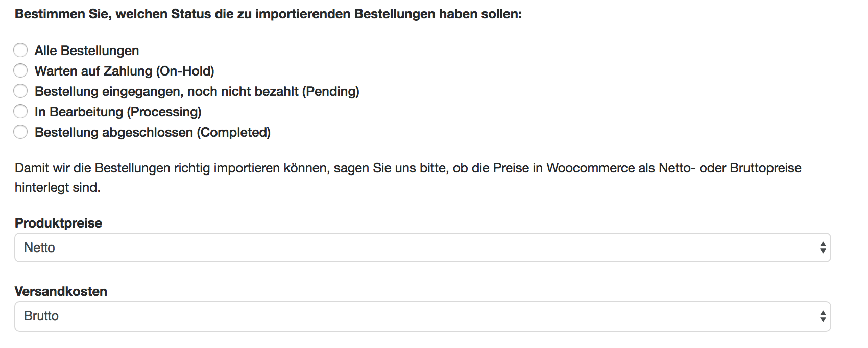This screenshot has width=868, height=348.
Task: Click the arrow icon on the Produktpreise select
Action: [823, 247]
